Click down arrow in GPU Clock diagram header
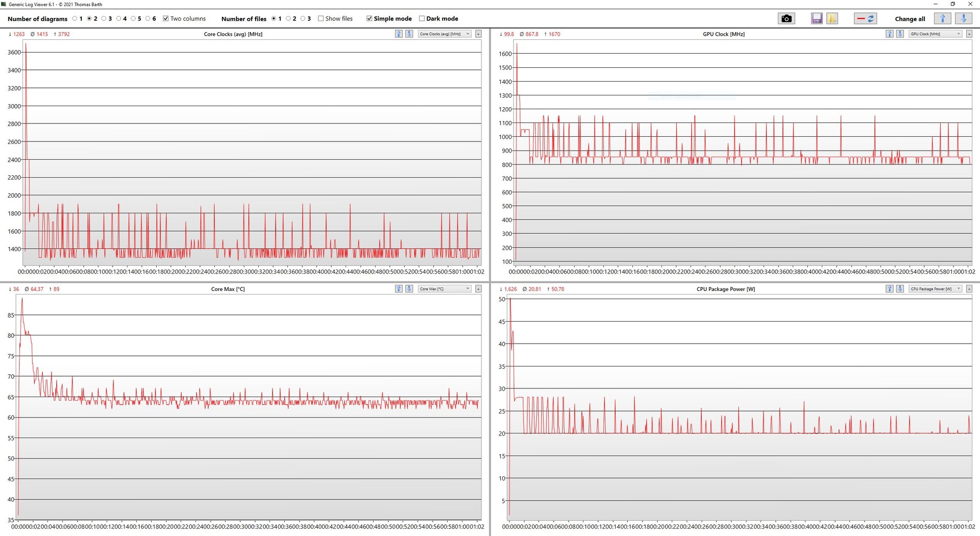 click(x=900, y=34)
